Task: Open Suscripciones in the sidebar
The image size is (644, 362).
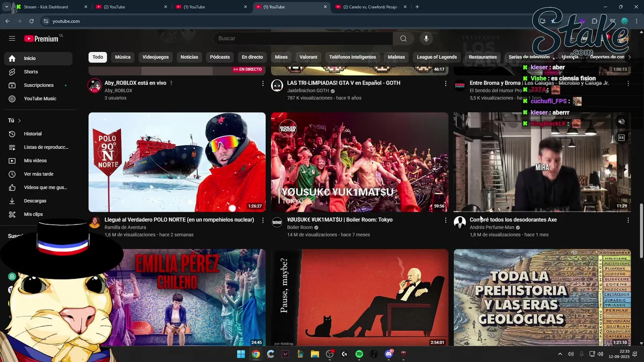Action: [x=38, y=85]
